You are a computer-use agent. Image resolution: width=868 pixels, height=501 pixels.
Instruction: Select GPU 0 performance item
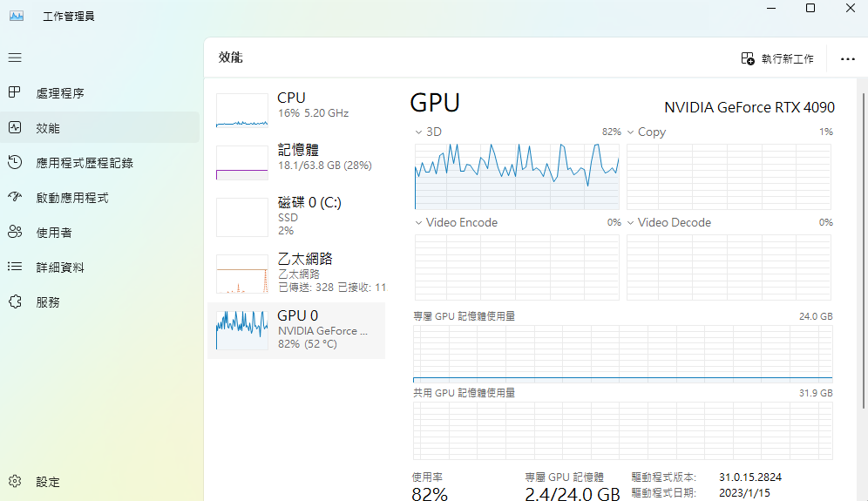click(x=296, y=330)
